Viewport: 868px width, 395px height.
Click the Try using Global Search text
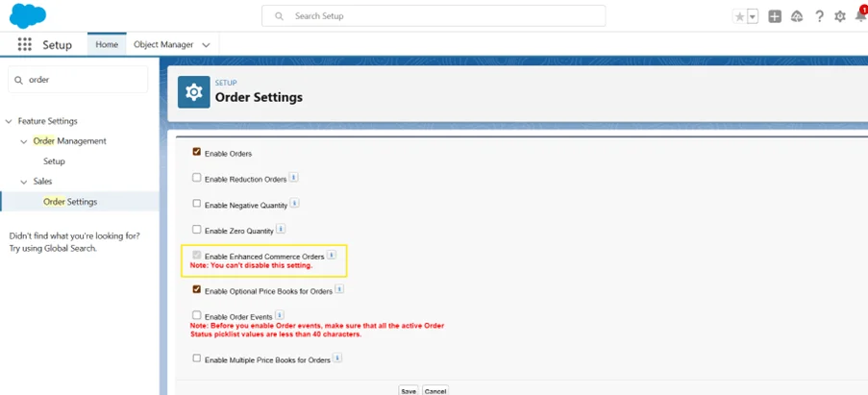53,248
